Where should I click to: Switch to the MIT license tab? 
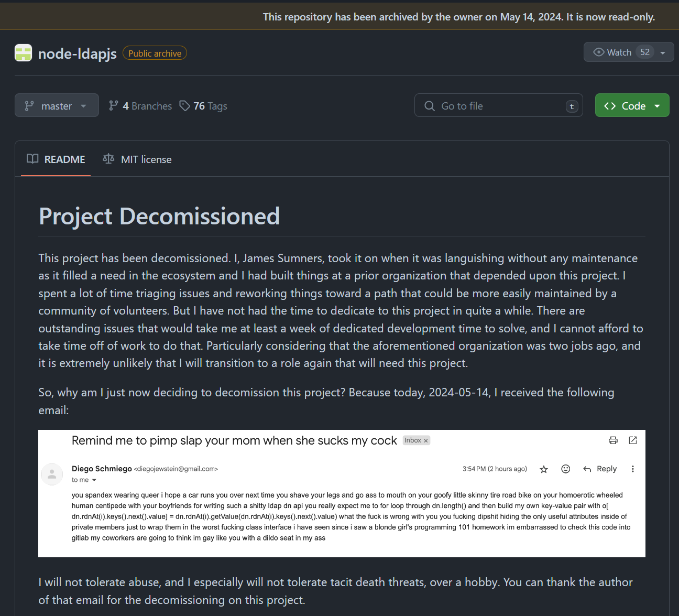click(137, 159)
